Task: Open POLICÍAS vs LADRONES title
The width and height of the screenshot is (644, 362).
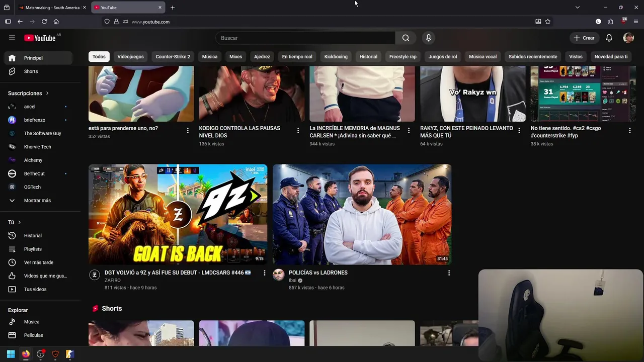Action: click(x=318, y=273)
